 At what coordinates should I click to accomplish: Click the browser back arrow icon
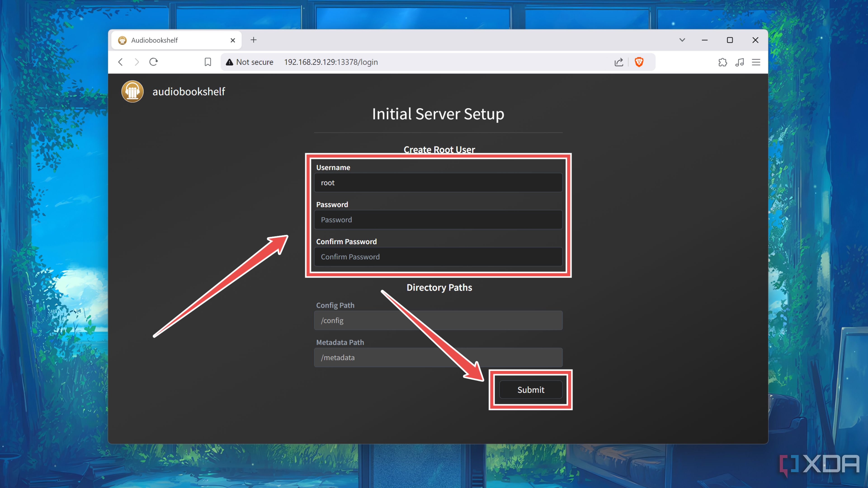coord(120,62)
